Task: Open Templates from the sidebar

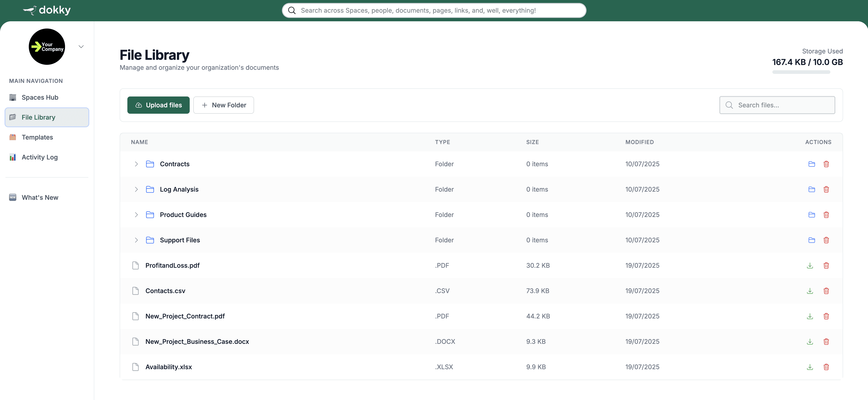Action: [37, 137]
